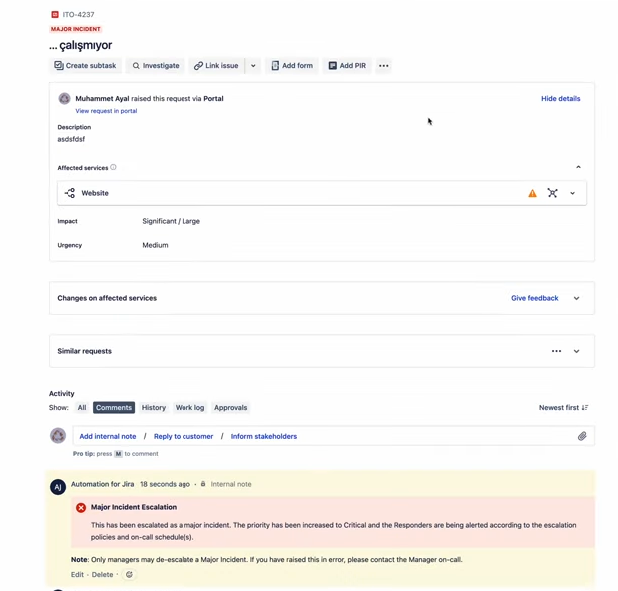Click the warning triangle on Website service
Image resolution: width=618 pixels, height=591 pixels.
pyautogui.click(x=532, y=193)
